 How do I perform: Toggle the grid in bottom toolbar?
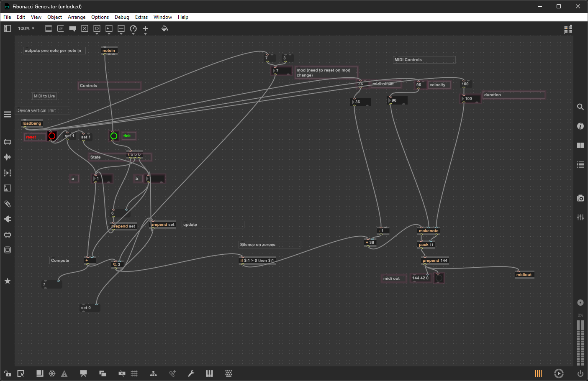134,373
